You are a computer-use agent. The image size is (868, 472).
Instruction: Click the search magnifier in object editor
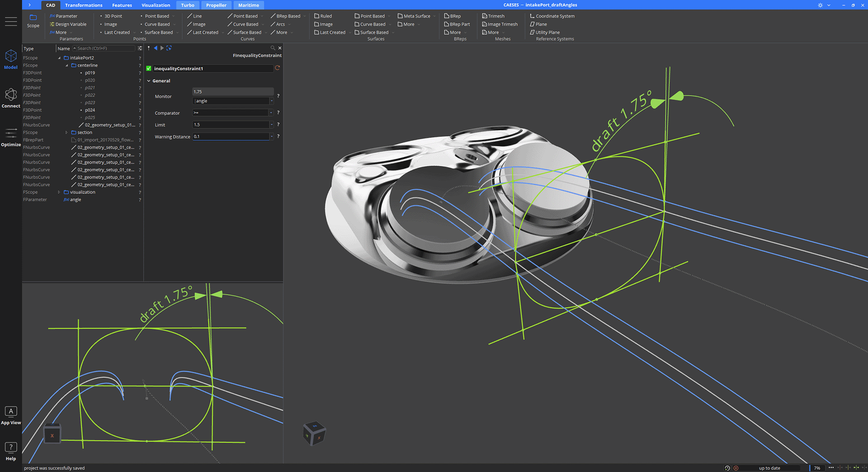pos(273,48)
